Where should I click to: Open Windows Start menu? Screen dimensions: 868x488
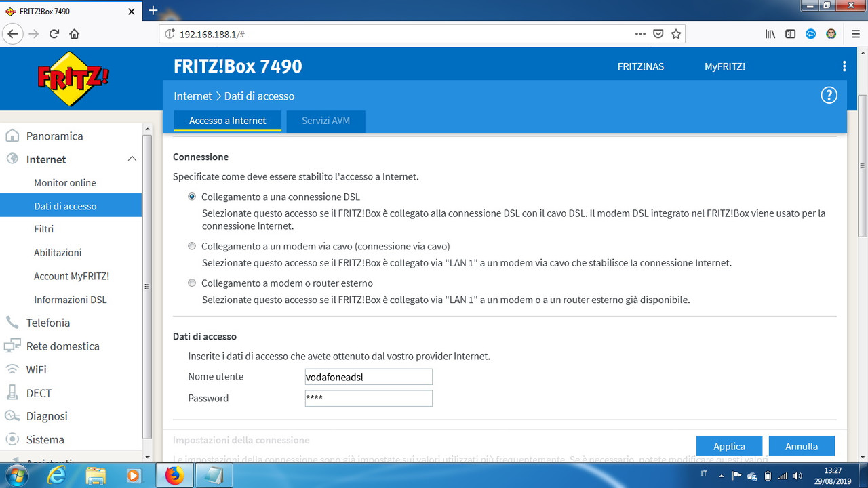pos(16,475)
